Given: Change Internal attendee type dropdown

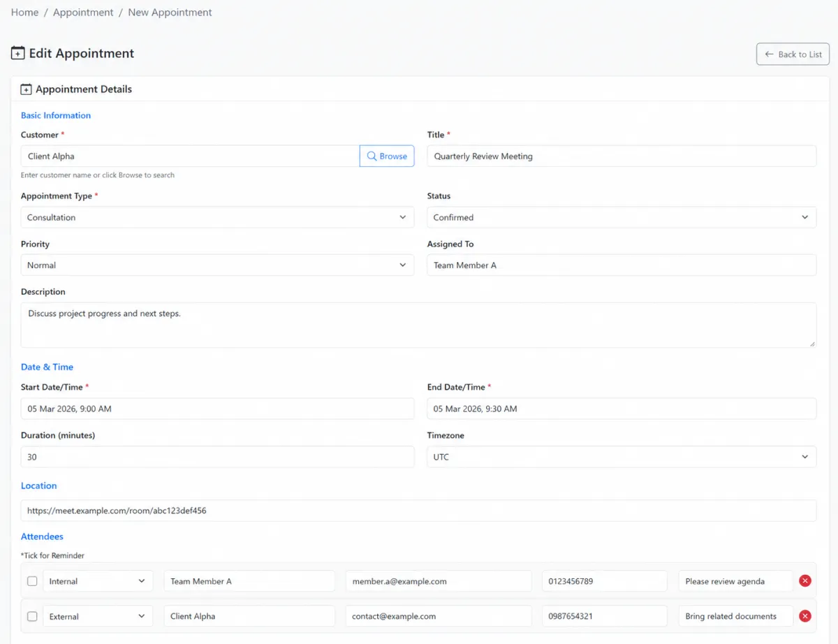Looking at the screenshot, I should point(98,581).
